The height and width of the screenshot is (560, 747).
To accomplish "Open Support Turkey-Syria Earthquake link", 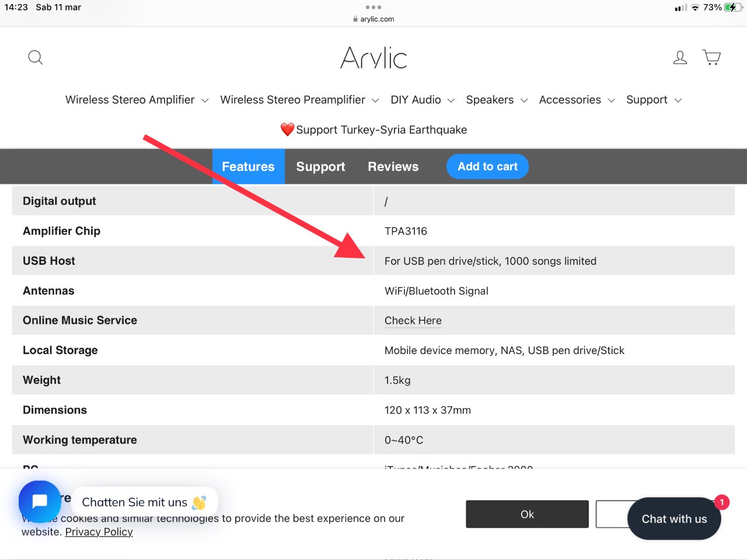I will pyautogui.click(x=373, y=129).
